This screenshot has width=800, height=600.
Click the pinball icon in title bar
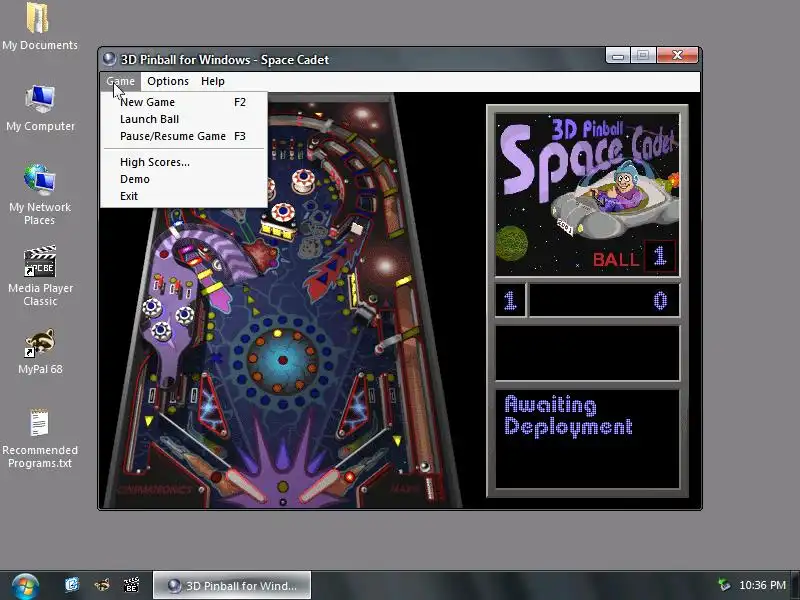109,59
